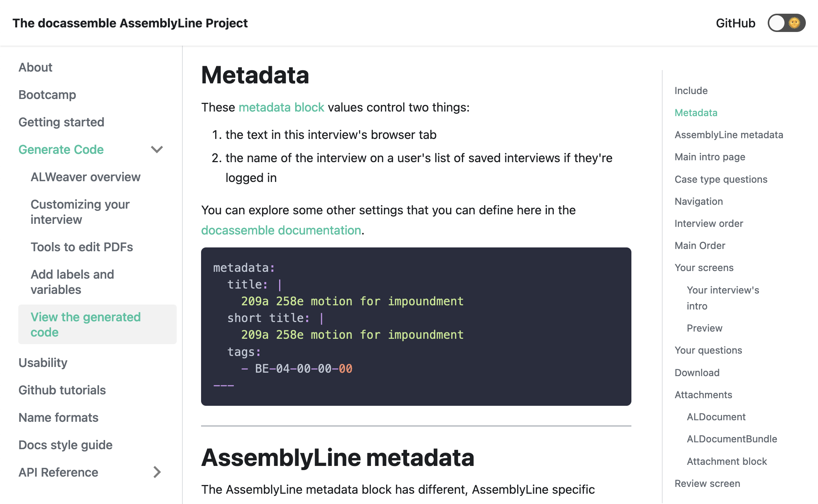Click the GitHub icon link
The height and width of the screenshot is (504, 818).
point(735,23)
